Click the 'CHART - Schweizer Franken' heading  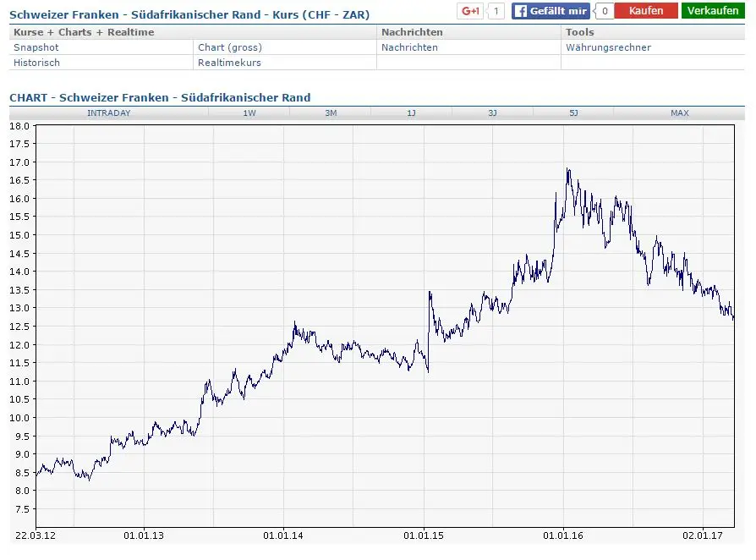pyautogui.click(x=160, y=97)
